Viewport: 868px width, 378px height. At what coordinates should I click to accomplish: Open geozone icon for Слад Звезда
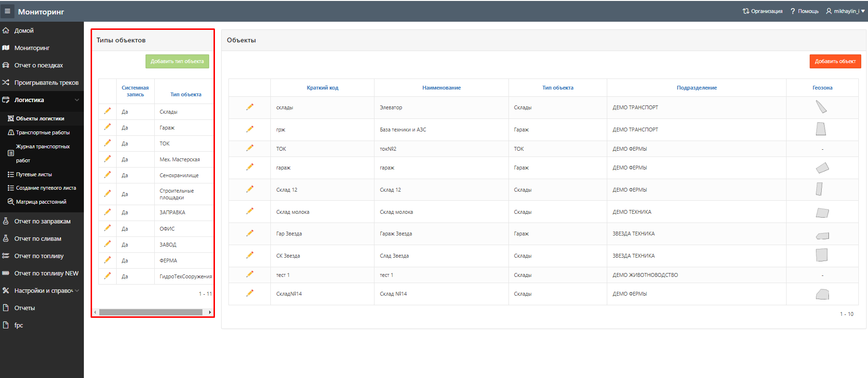point(822,255)
